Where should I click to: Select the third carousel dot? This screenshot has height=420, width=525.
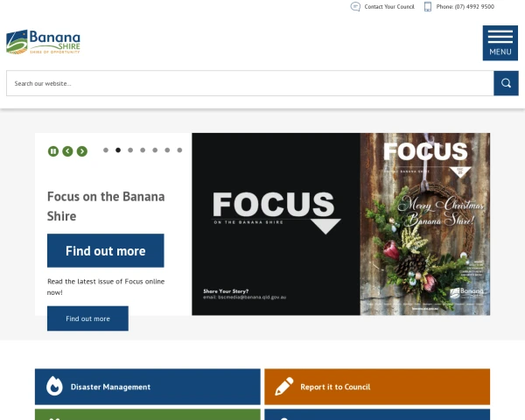coord(130,150)
